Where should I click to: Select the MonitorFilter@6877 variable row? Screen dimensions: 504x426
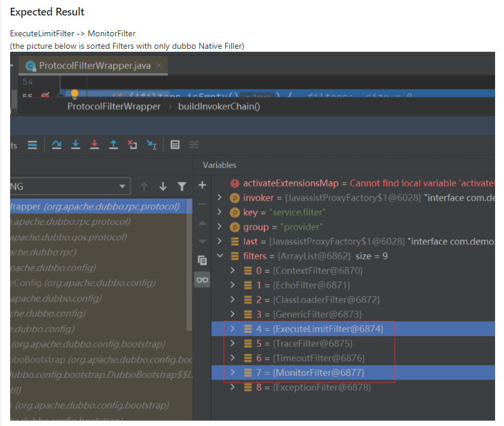[x=353, y=372]
